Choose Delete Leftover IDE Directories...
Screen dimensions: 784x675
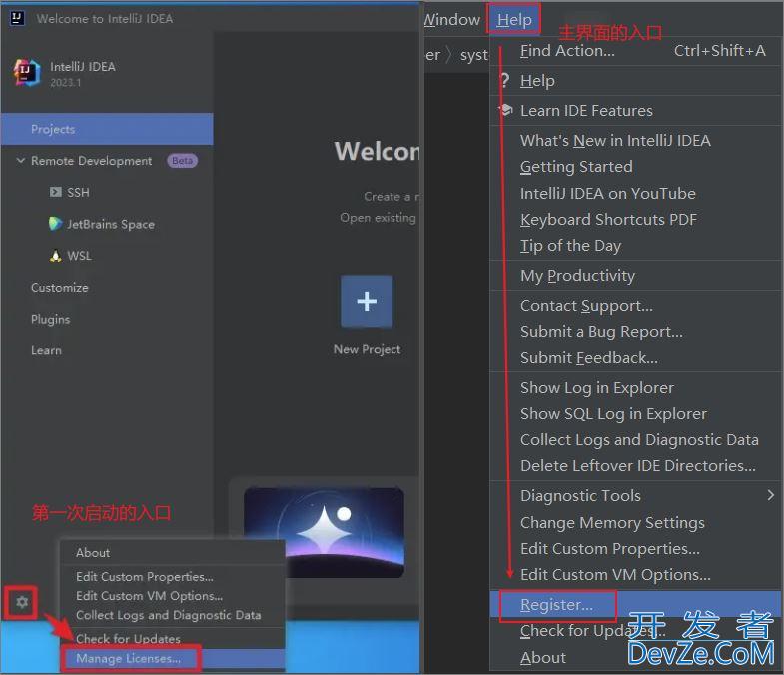(x=635, y=466)
